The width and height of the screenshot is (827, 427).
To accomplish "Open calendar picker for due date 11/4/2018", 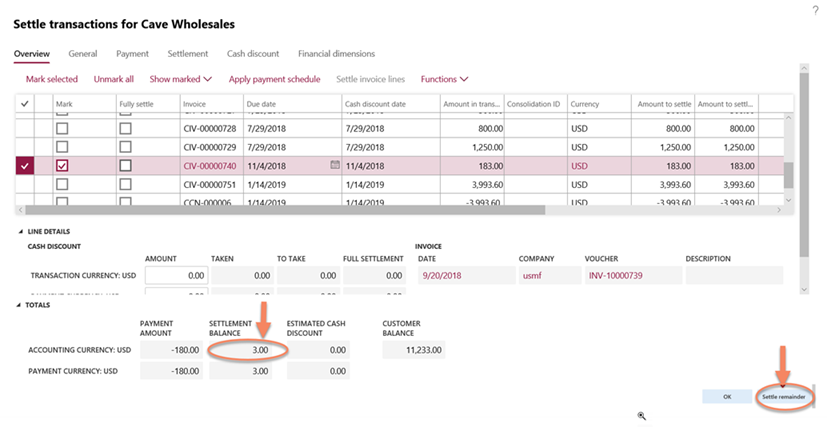I will pyautogui.click(x=335, y=165).
